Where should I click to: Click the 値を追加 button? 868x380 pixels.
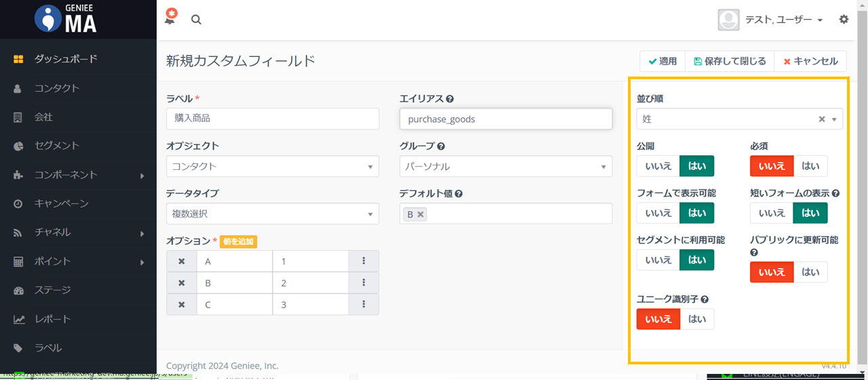coord(238,241)
